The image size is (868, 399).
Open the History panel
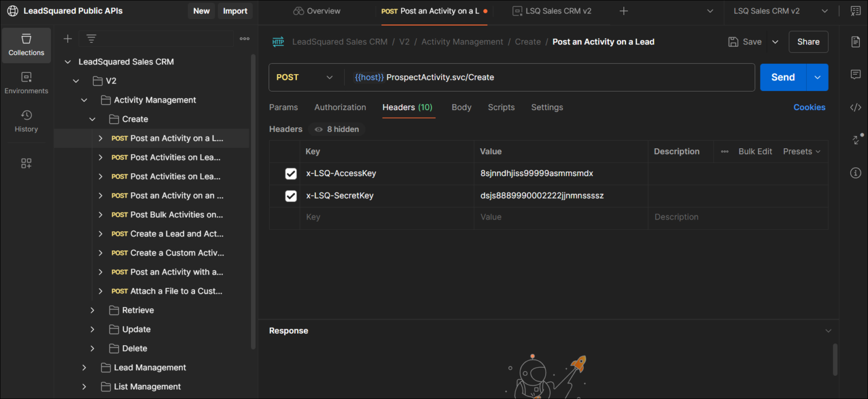[x=26, y=120]
